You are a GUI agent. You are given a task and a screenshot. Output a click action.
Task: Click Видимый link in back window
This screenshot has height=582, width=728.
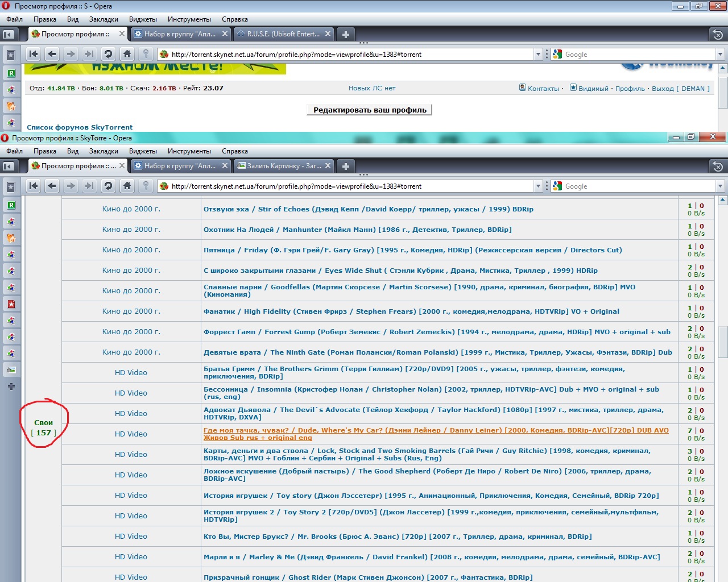pyautogui.click(x=593, y=89)
